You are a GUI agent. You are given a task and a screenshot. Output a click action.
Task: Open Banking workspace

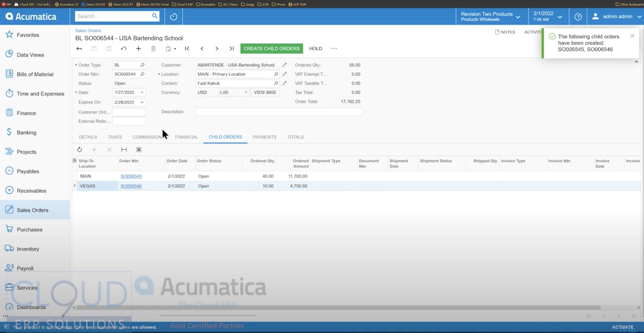pyautogui.click(x=21, y=132)
